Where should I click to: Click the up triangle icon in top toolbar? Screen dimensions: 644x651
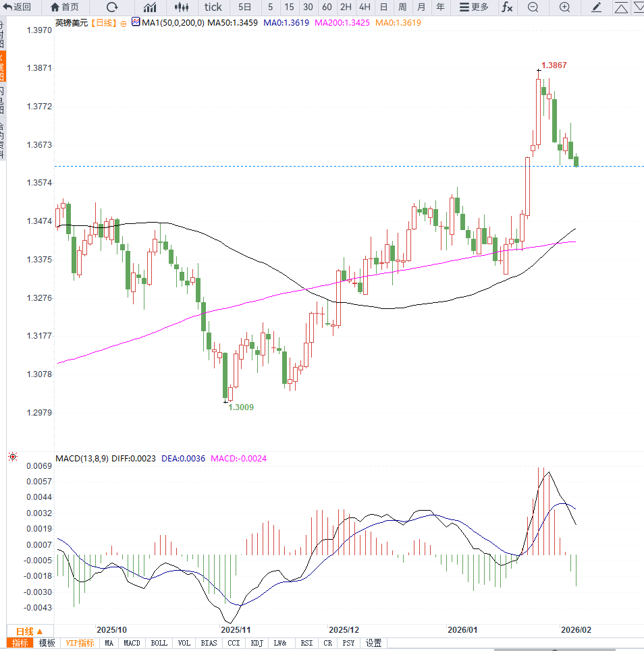coord(621,7)
